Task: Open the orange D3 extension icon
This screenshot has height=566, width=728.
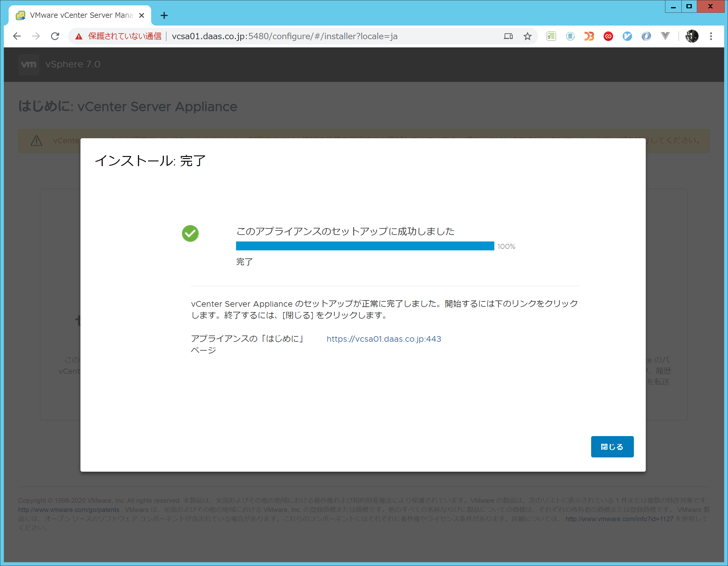Action: [589, 36]
